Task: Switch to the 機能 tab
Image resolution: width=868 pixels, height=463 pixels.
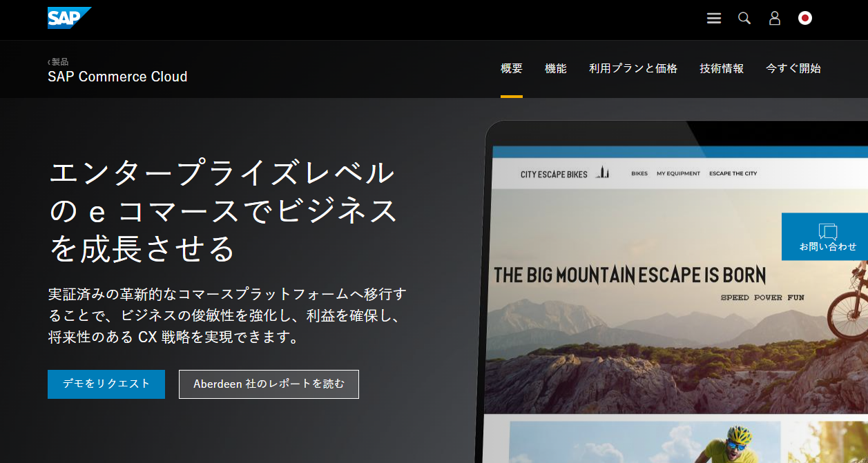Action: pos(556,69)
